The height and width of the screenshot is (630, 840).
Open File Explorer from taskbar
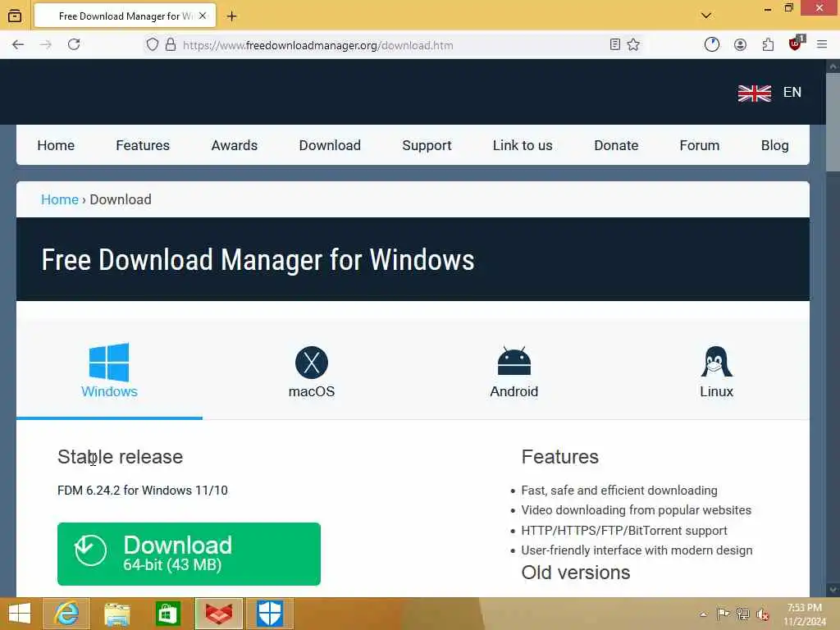(116, 614)
